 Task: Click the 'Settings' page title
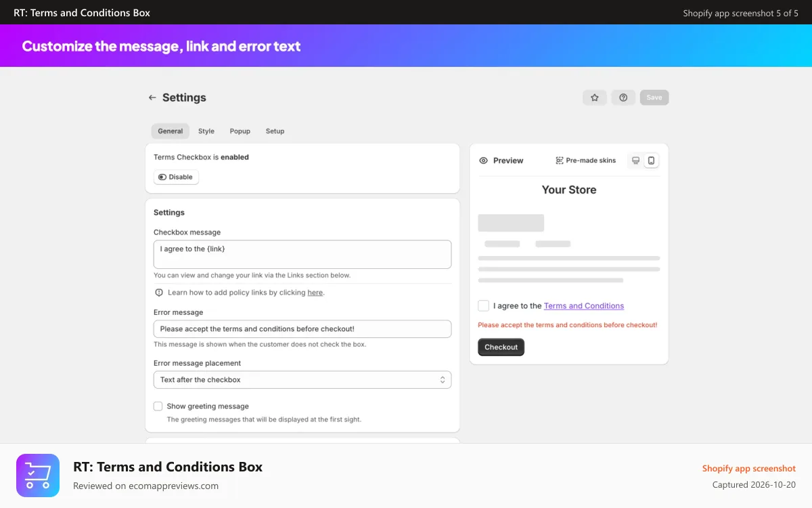coord(184,98)
